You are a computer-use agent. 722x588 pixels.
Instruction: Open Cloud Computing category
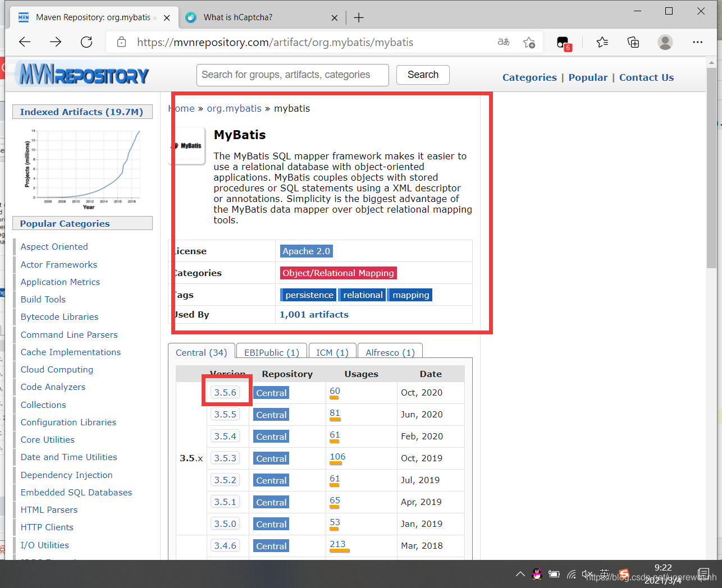pyautogui.click(x=57, y=370)
